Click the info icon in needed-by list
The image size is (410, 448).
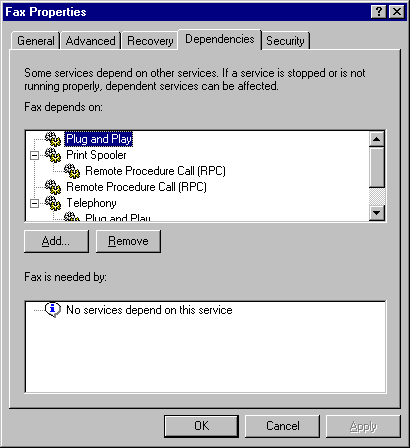(53, 310)
